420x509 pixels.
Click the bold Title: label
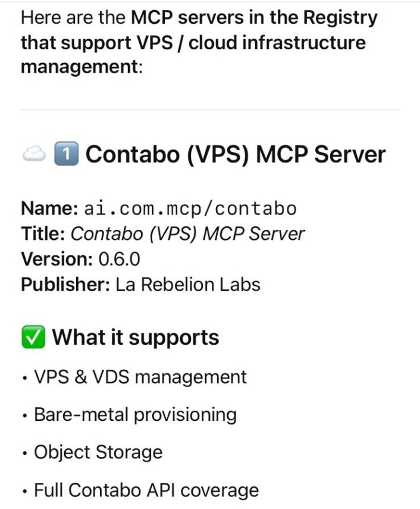43,233
